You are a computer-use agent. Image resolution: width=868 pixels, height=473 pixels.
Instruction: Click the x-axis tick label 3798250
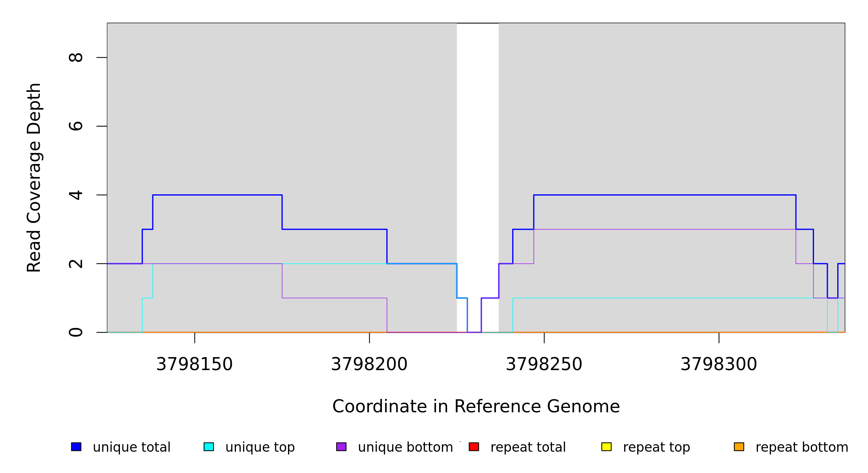544,364
